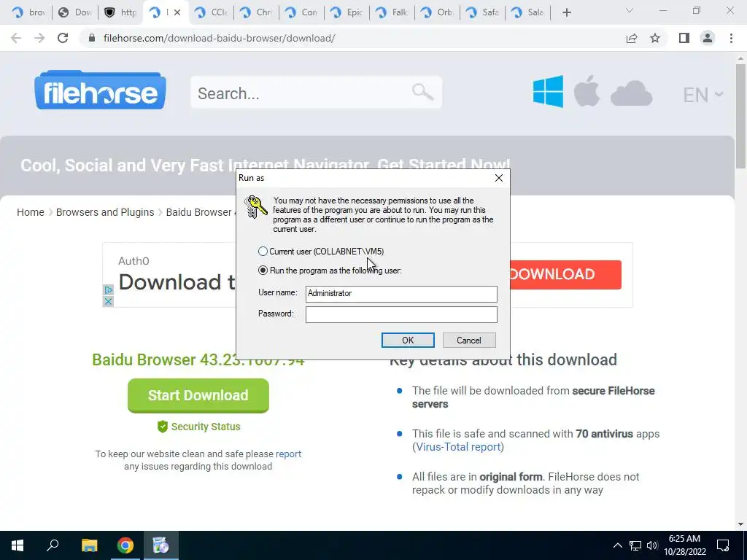747x560 pixels.
Task: Focus the Password input field
Action: click(x=401, y=314)
